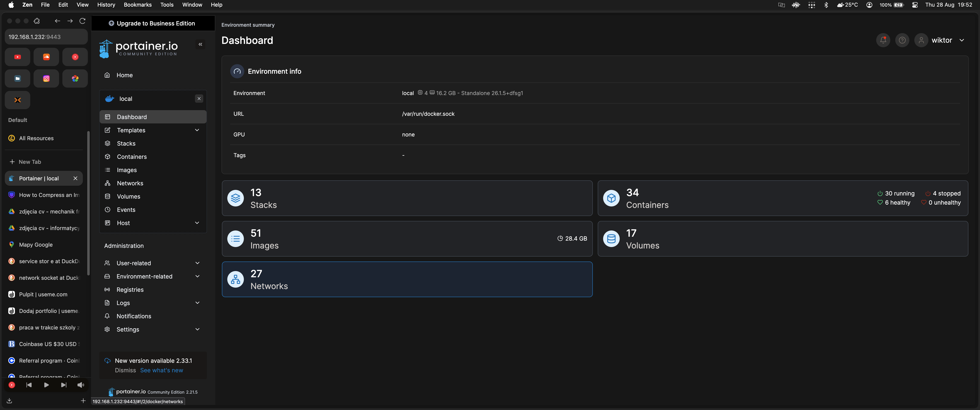Viewport: 980px width, 410px height.
Task: Collapse the Portainer sidebar with double-chevron icon
Action: pyautogui.click(x=200, y=45)
